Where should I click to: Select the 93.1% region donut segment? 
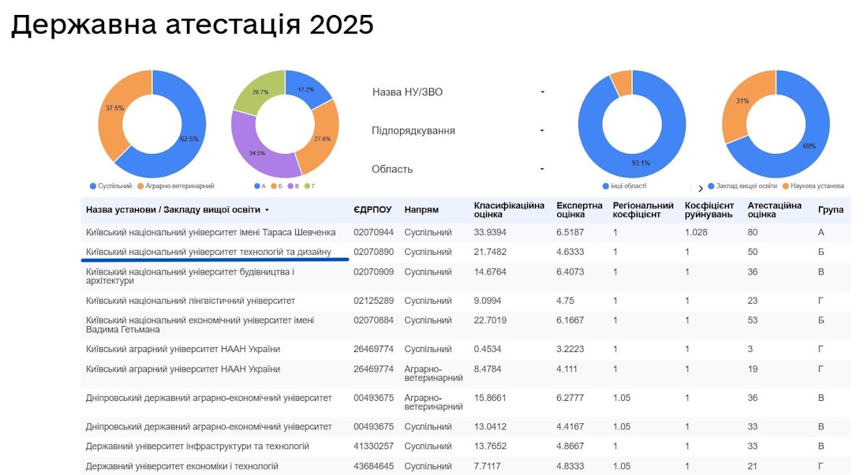[x=642, y=165]
